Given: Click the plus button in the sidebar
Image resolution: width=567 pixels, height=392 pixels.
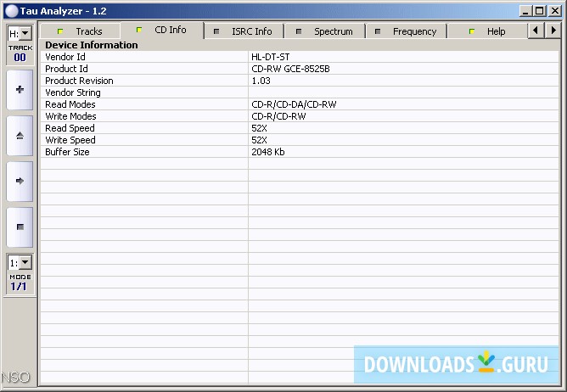Looking at the screenshot, I should tap(20, 90).
